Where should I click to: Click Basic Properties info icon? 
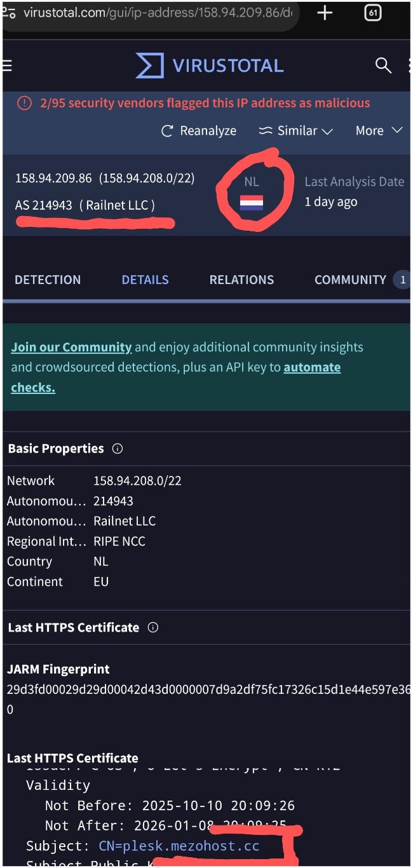click(118, 449)
